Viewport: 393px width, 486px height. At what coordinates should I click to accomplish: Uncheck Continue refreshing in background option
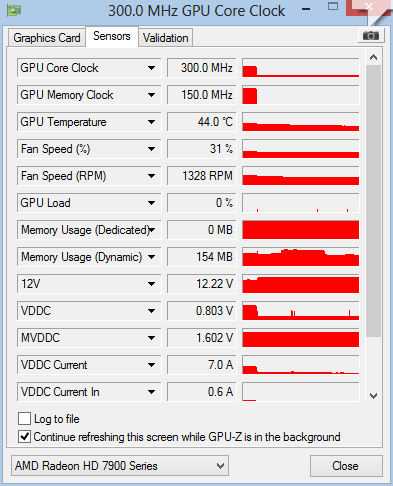pyautogui.click(x=24, y=436)
